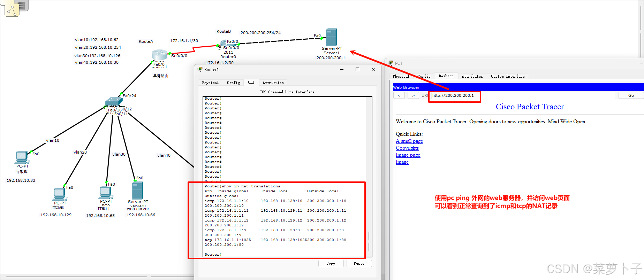Click the Web Browser title bar in PC1
This screenshot has width=644, height=280.
coord(518,87)
